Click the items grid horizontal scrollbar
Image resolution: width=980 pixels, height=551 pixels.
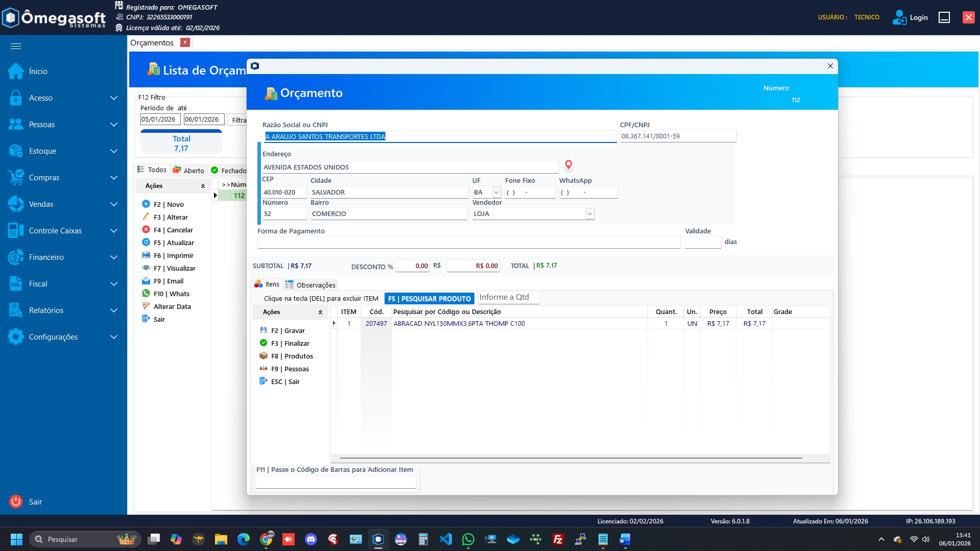pyautogui.click(x=571, y=458)
